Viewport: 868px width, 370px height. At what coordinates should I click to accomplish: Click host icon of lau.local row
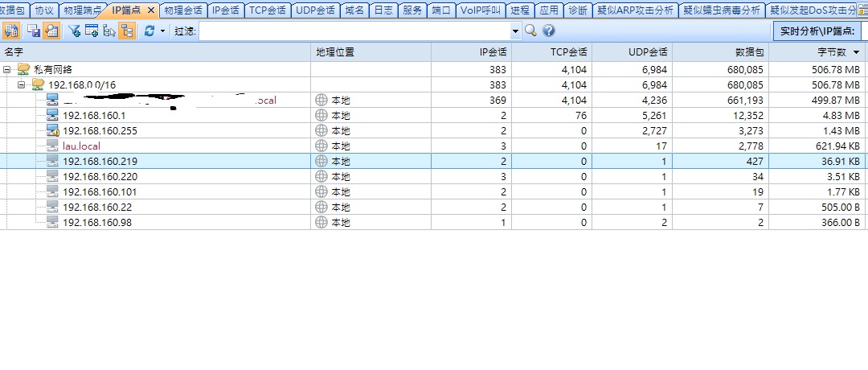pos(52,146)
